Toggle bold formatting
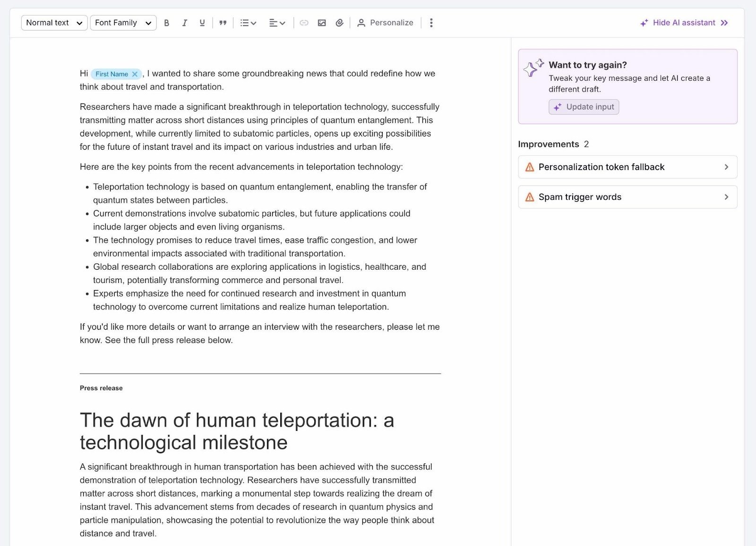The height and width of the screenshot is (546, 756). (166, 22)
